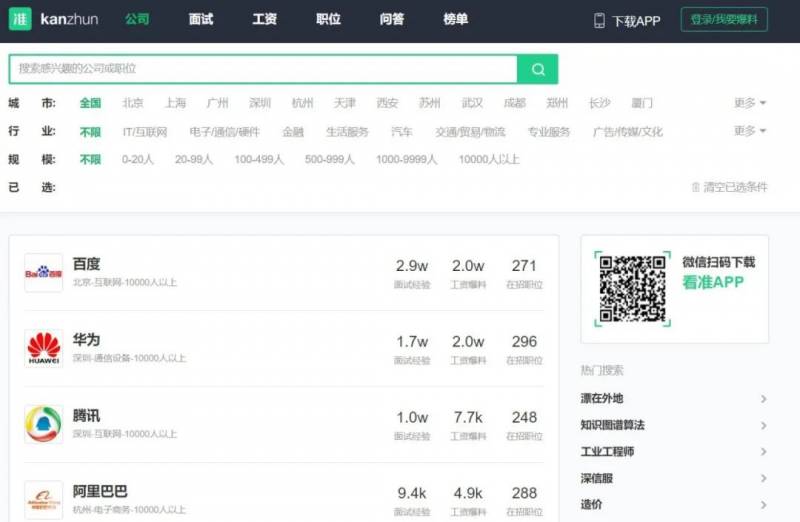Select 广州 city filter
Image resolution: width=800 pixels, height=522 pixels.
coord(218,103)
